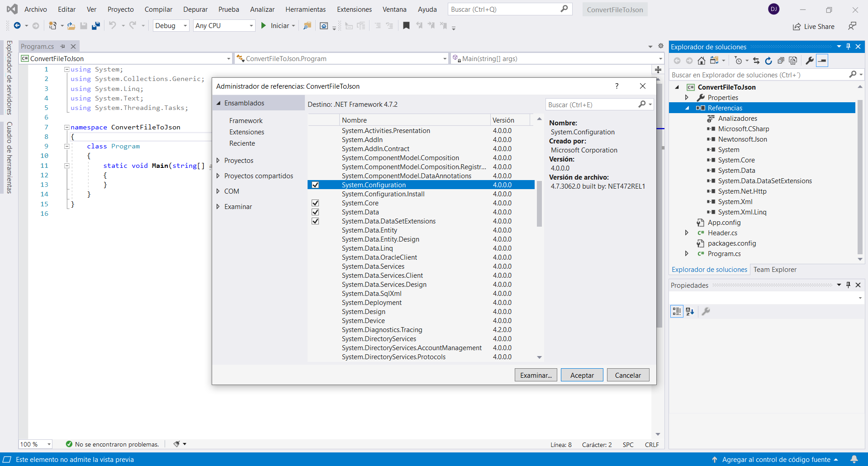Image resolution: width=868 pixels, height=466 pixels.
Task: Click the Categorized icon in Properties panel
Action: tap(677, 311)
